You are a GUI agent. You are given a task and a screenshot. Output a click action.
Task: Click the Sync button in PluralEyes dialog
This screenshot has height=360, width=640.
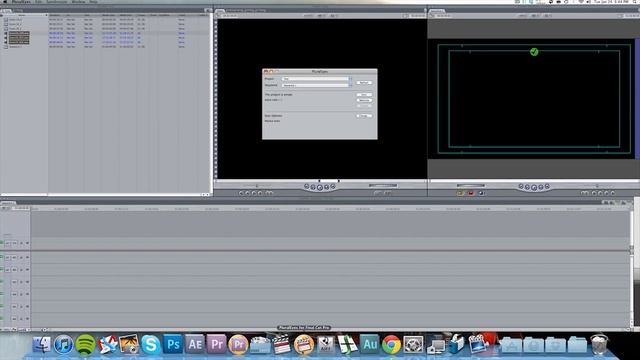364,95
